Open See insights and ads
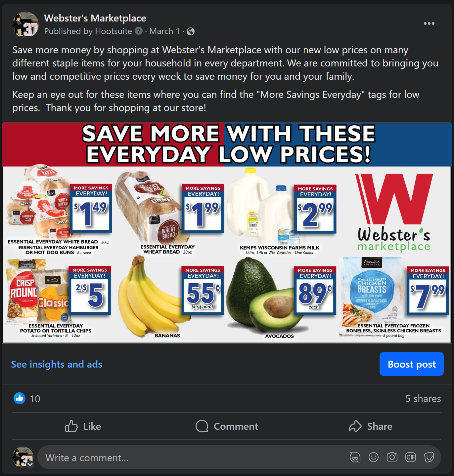Viewport: 454px width, 476px height. [57, 364]
